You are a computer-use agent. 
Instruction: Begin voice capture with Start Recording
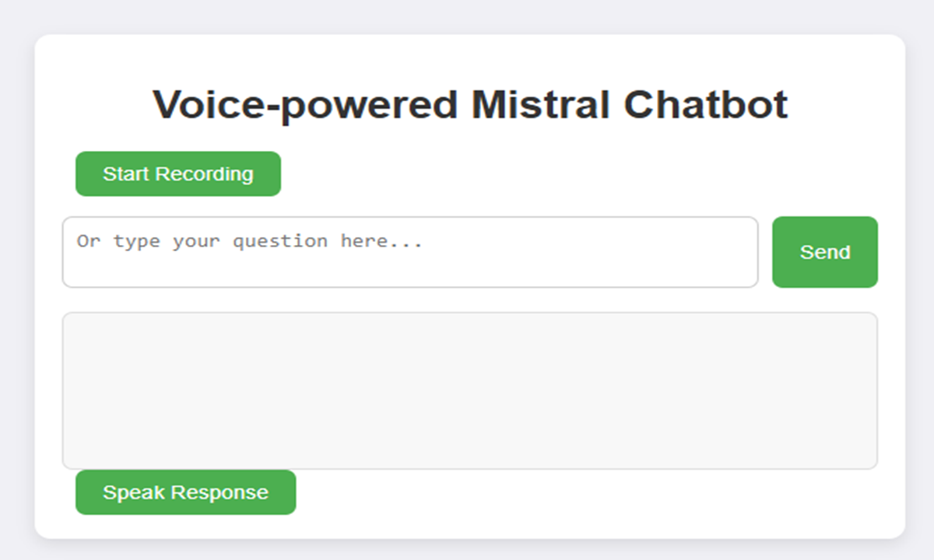coord(178,173)
